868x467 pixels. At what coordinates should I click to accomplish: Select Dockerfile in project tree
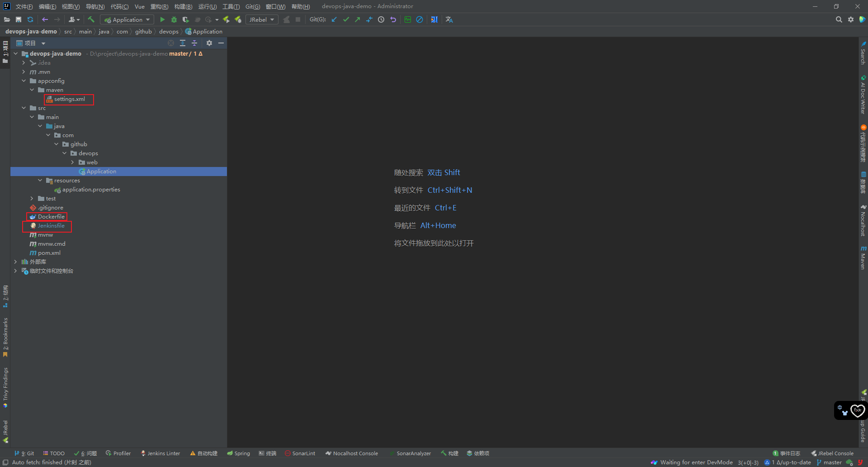pyautogui.click(x=51, y=217)
